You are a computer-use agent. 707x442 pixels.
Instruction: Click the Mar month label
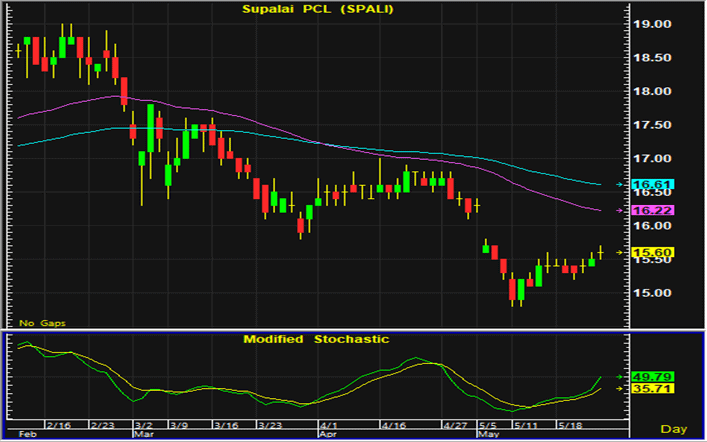click(x=145, y=434)
